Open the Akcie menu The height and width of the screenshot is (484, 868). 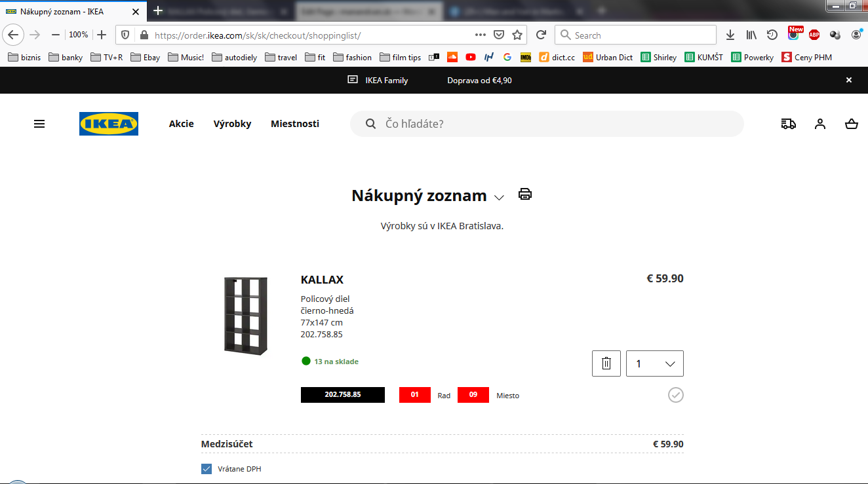click(182, 124)
